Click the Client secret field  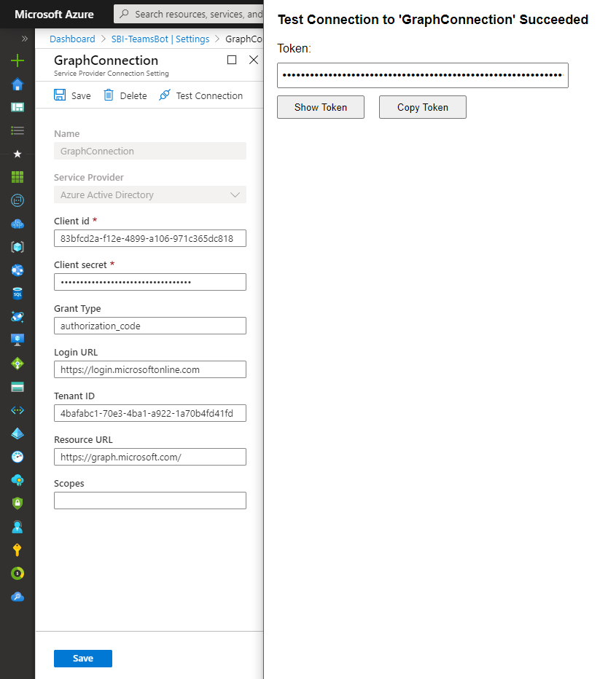150,282
